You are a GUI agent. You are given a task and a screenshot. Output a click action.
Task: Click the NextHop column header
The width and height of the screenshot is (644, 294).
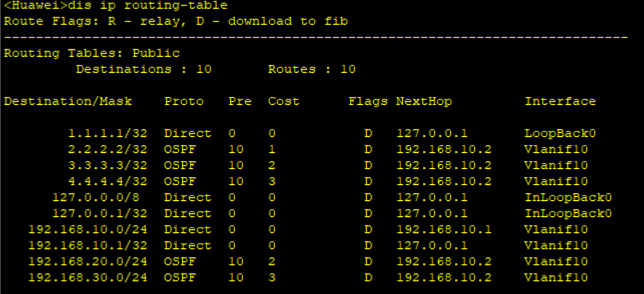(x=424, y=102)
